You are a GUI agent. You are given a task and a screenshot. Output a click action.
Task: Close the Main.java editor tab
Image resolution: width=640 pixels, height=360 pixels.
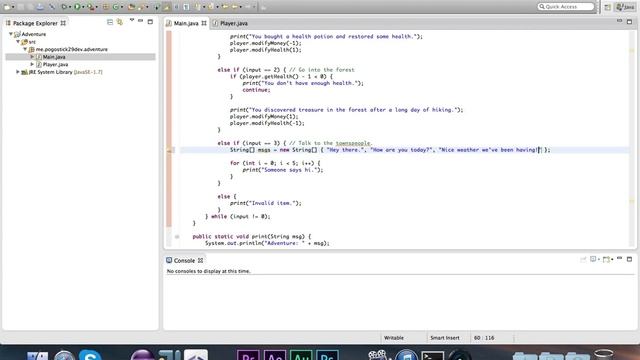204,23
